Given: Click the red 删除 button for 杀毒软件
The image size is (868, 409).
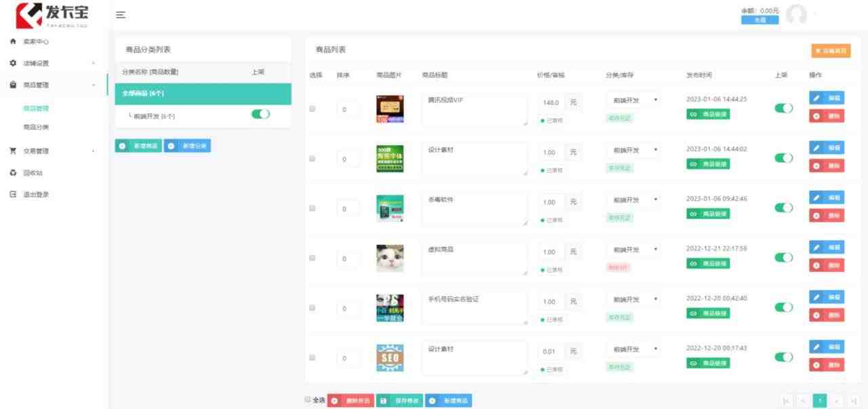Looking at the screenshot, I should point(826,214).
